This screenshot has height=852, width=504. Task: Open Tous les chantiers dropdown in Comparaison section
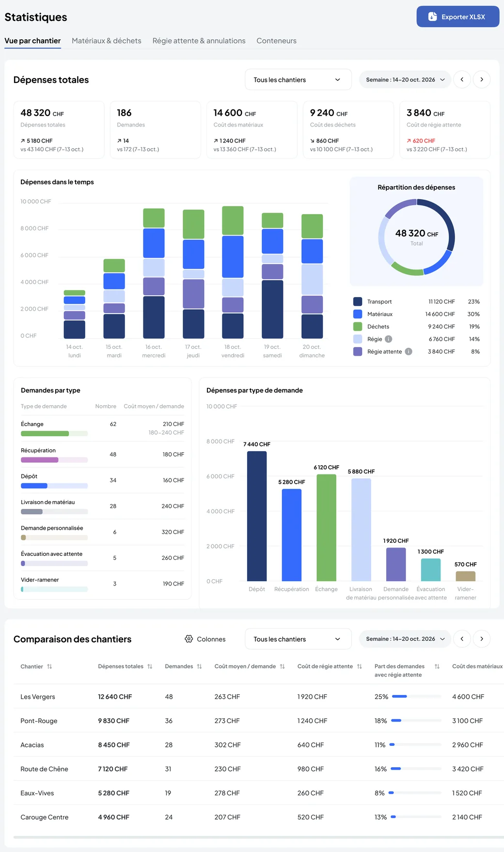point(298,639)
